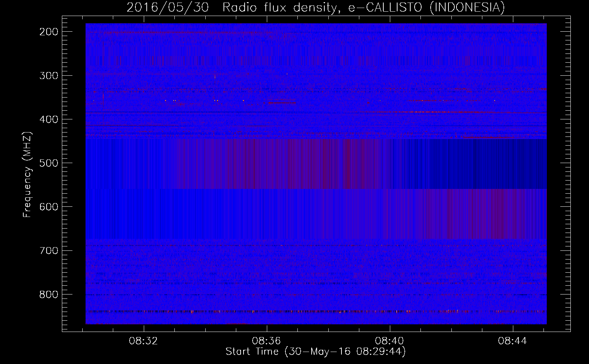Click the Frequency (MHZ) axis label
Image resolution: width=589 pixels, height=364 pixels.
tap(27, 174)
